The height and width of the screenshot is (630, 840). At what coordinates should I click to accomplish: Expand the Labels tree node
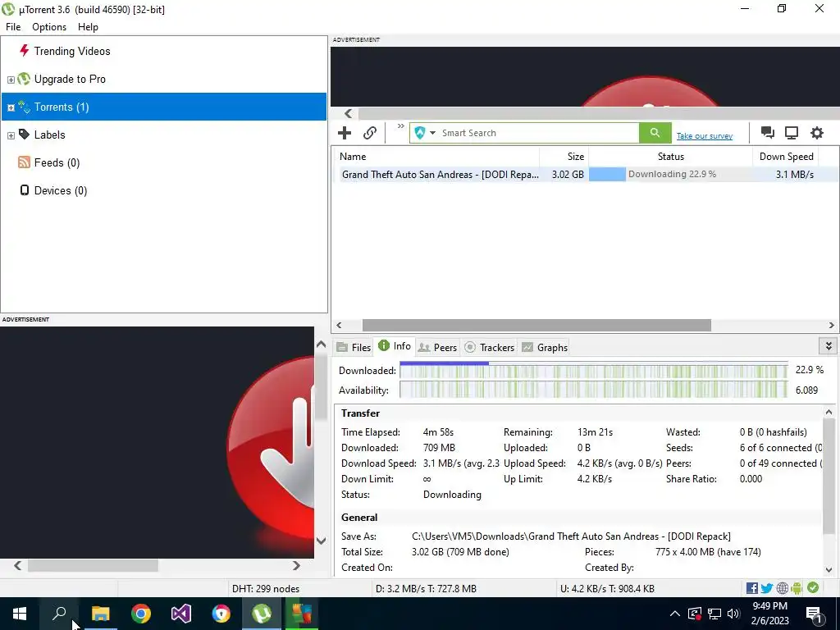pos(11,135)
